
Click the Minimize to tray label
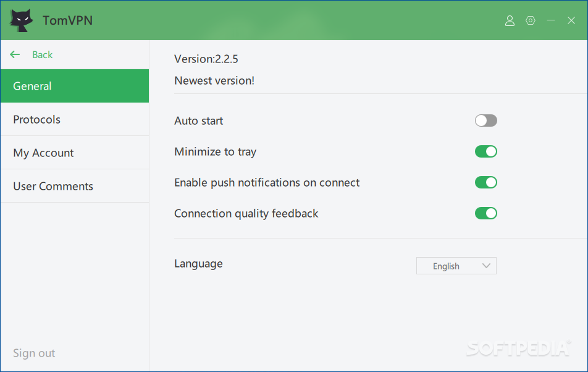tap(215, 152)
